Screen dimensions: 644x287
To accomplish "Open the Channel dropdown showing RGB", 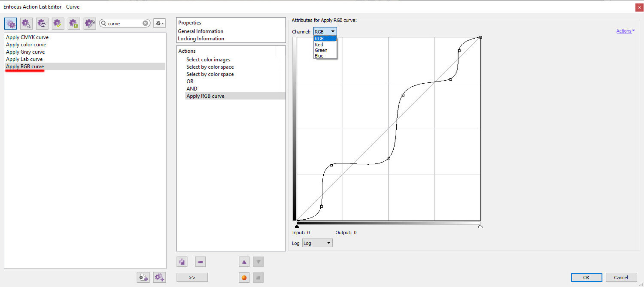I will [325, 31].
